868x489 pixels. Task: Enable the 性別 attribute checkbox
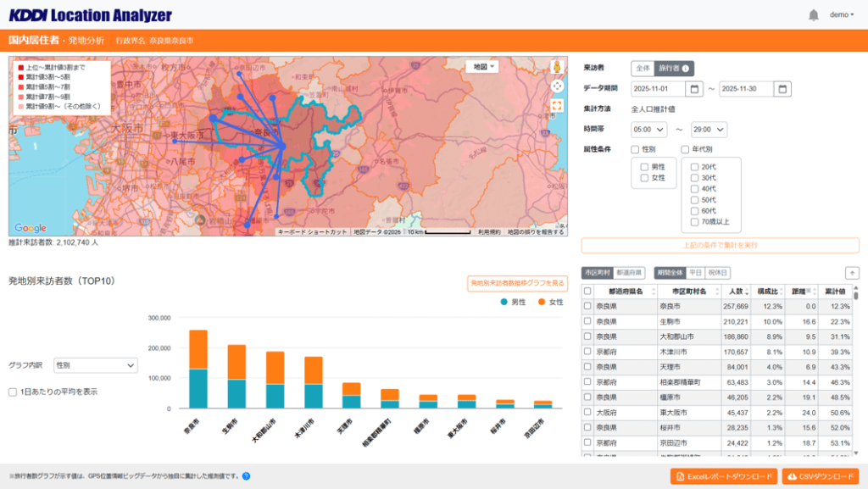[635, 150]
